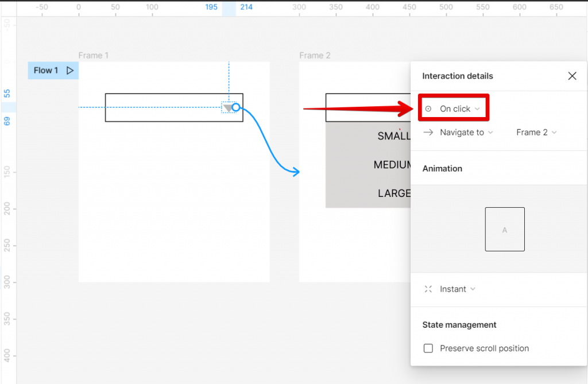
Task: Close the Interaction details panel
Action: 572,75
